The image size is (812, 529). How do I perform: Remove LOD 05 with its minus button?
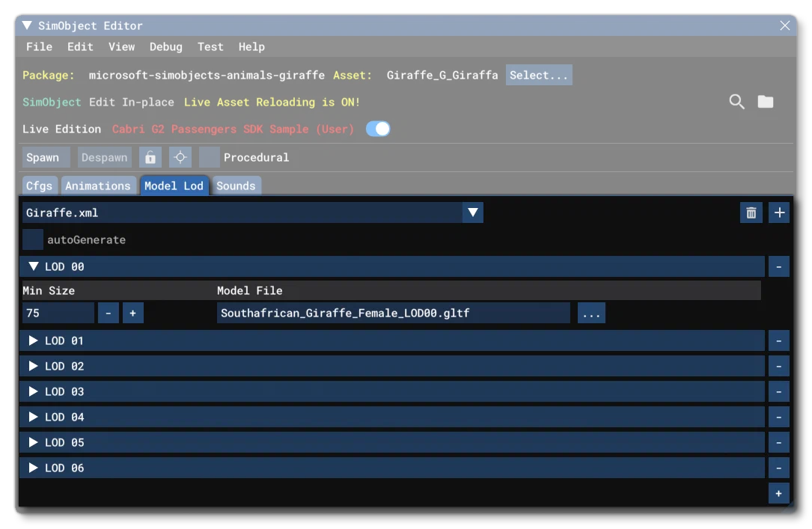point(779,442)
